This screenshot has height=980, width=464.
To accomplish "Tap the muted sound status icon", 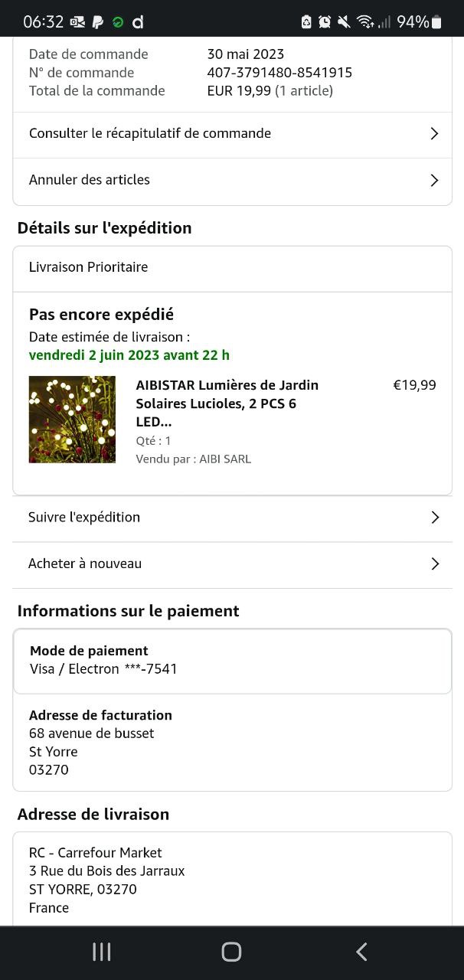I will 344,22.
